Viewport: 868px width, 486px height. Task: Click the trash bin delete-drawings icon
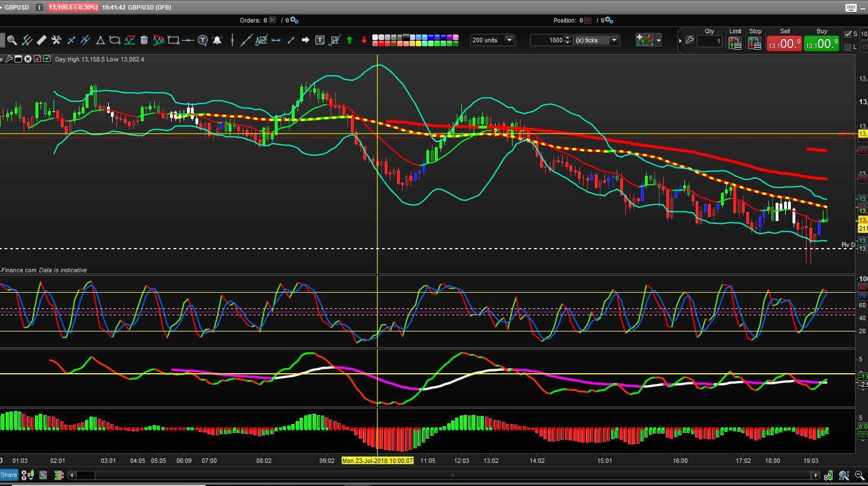pyautogui.click(x=144, y=40)
